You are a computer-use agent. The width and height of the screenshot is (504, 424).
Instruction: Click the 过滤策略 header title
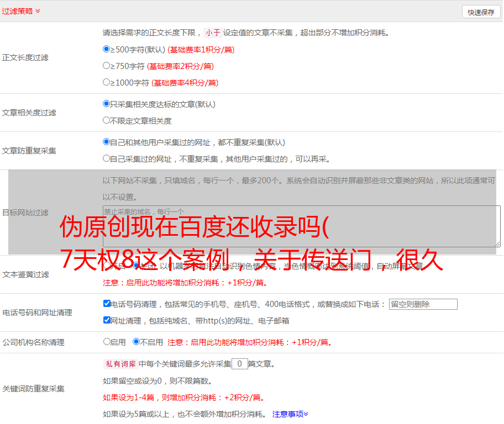(x=17, y=11)
